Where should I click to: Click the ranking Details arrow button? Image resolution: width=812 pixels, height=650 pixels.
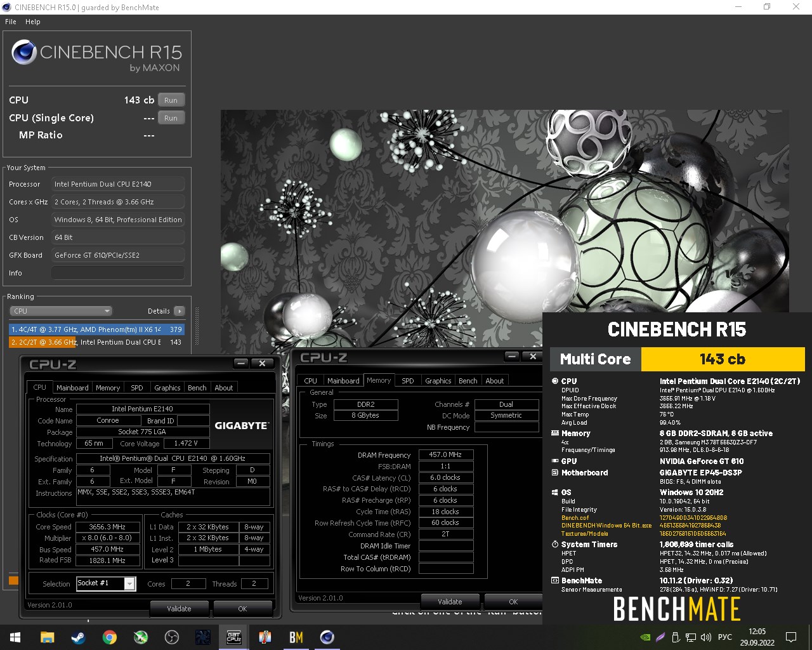pos(180,311)
